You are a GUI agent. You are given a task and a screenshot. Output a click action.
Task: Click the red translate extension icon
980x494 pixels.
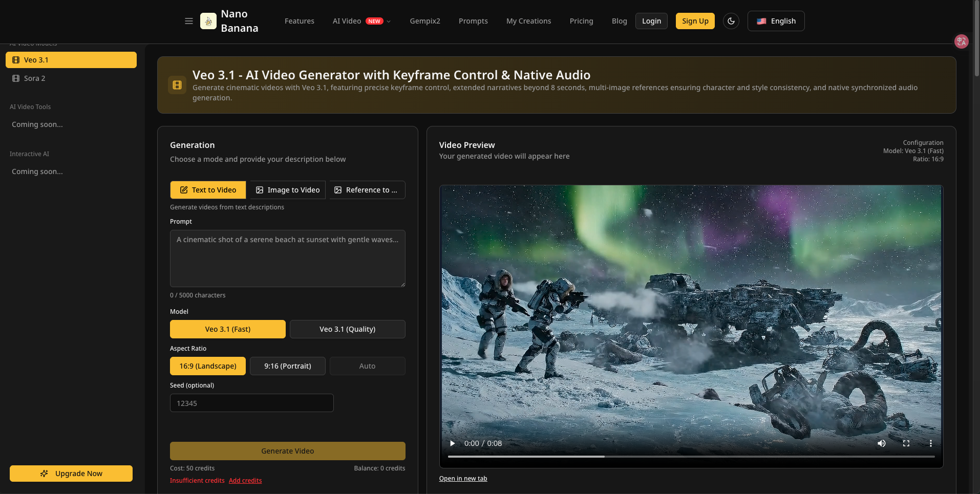[961, 41]
